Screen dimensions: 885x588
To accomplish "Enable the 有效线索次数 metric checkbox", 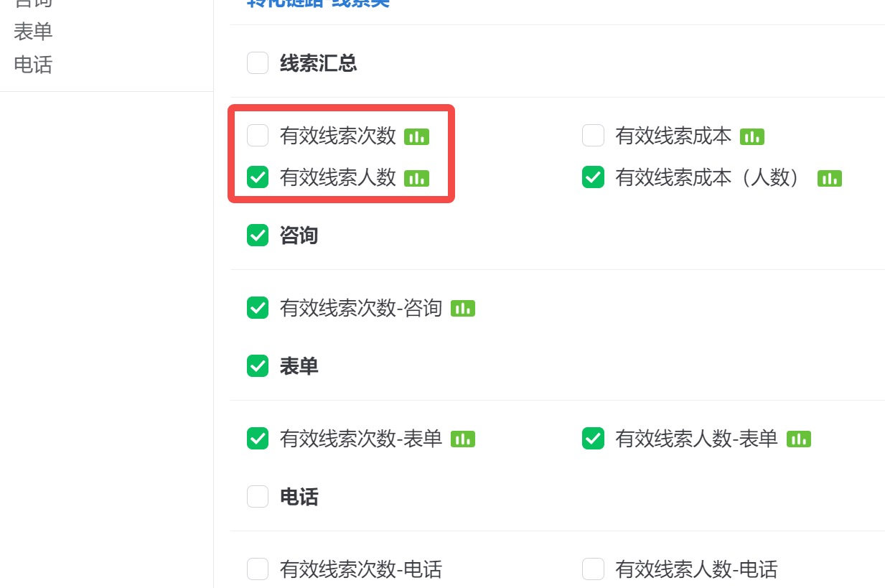I will click(x=258, y=136).
